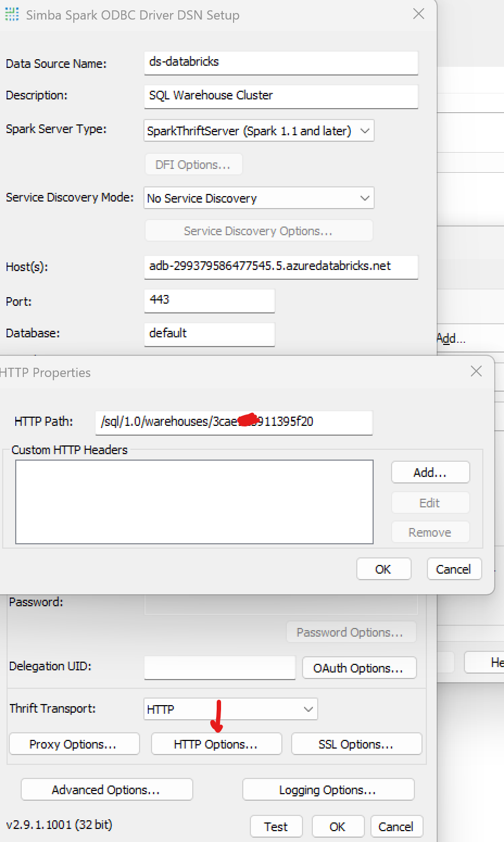Open SSL Options
The image size is (504, 842).
click(357, 744)
